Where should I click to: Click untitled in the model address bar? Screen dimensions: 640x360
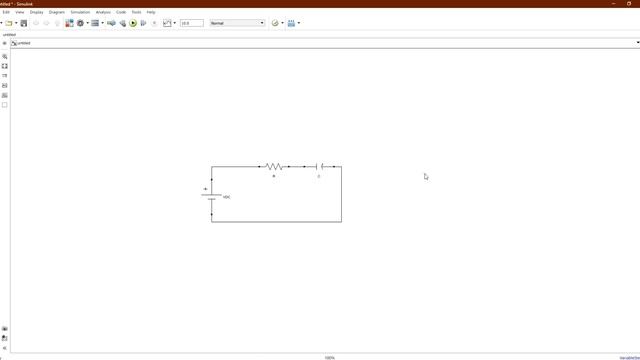tap(24, 43)
